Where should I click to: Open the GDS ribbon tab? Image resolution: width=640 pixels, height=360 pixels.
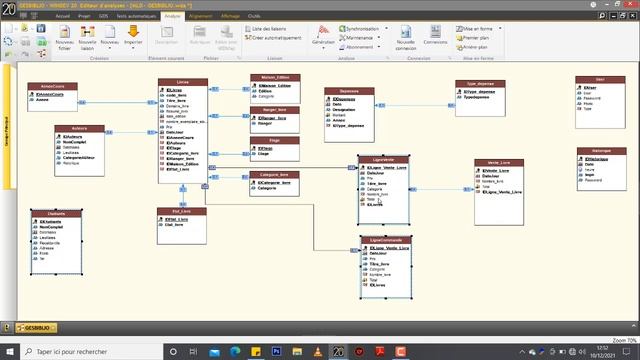[x=103, y=16]
